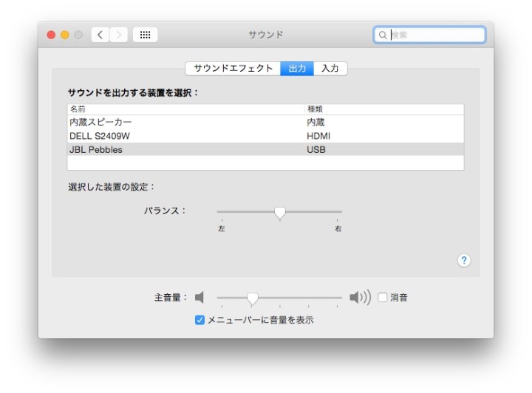Select the 出力 tab
This screenshot has width=532, height=393.
(x=297, y=68)
